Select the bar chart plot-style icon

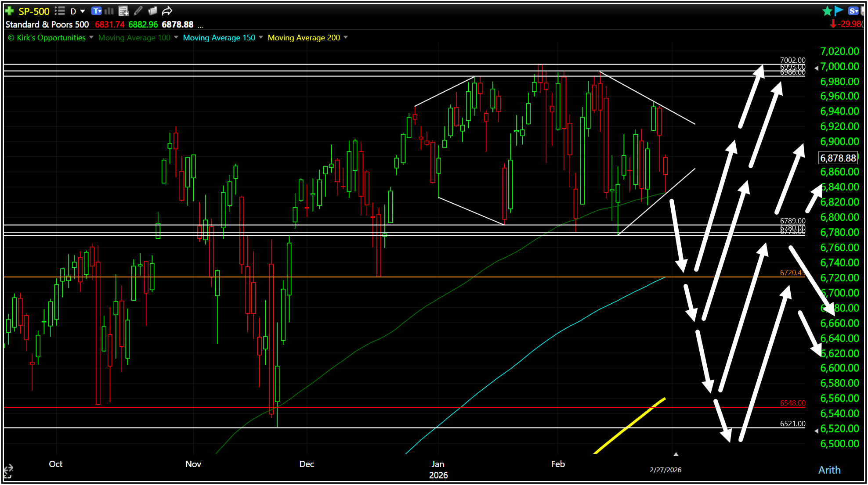(x=109, y=11)
